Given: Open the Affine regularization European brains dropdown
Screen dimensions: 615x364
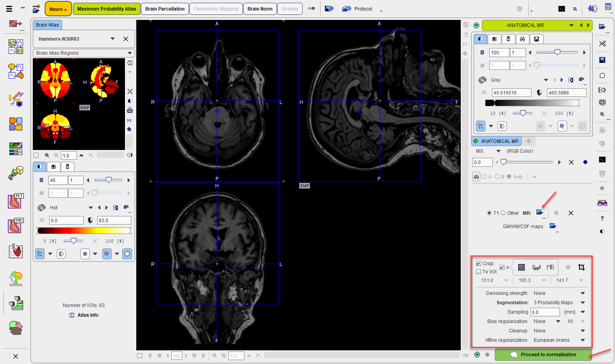Looking at the screenshot, I should 583,340.
